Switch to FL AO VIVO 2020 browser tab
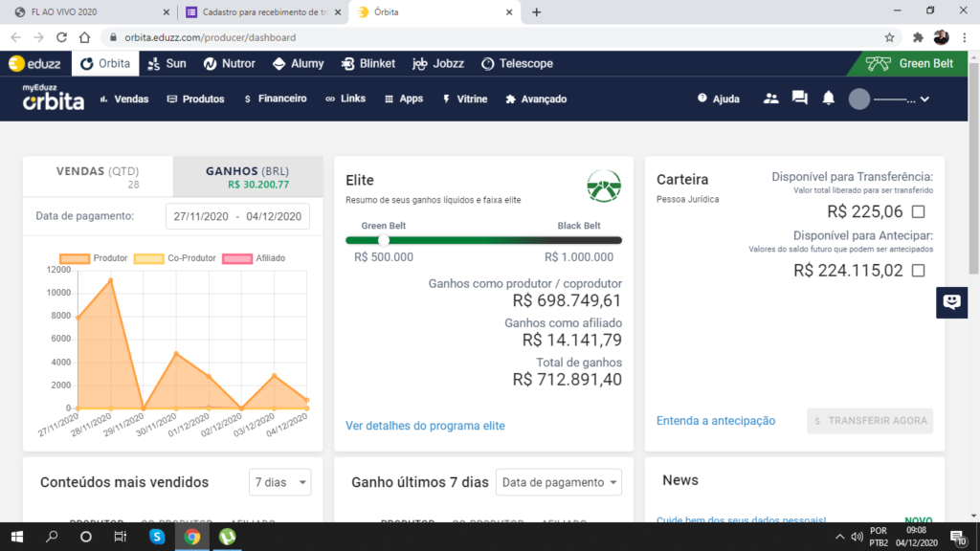This screenshot has height=551, width=980. [92, 11]
